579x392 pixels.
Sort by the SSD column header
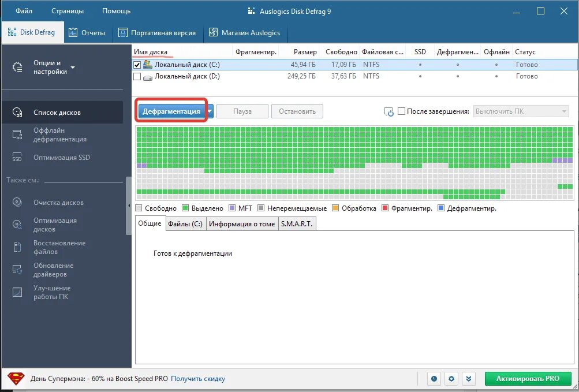pyautogui.click(x=420, y=52)
